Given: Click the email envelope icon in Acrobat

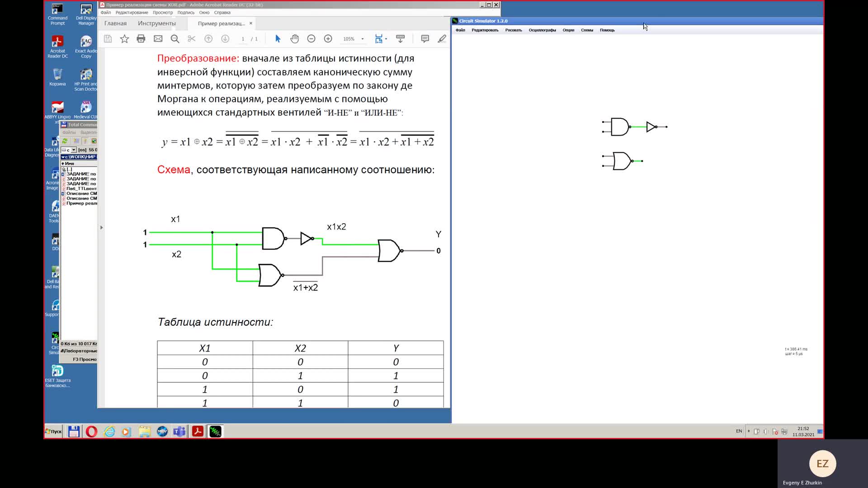Looking at the screenshot, I should pyautogui.click(x=158, y=39).
